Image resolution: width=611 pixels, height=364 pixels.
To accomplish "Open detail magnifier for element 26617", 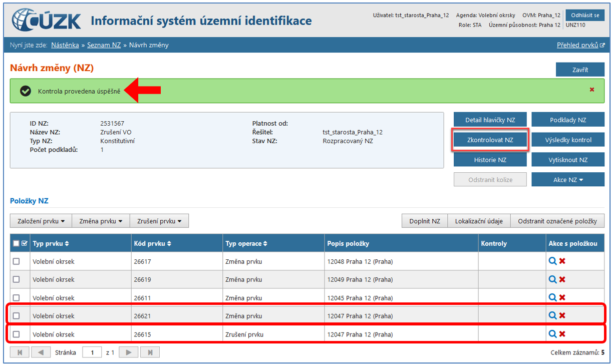I will pyautogui.click(x=552, y=261).
